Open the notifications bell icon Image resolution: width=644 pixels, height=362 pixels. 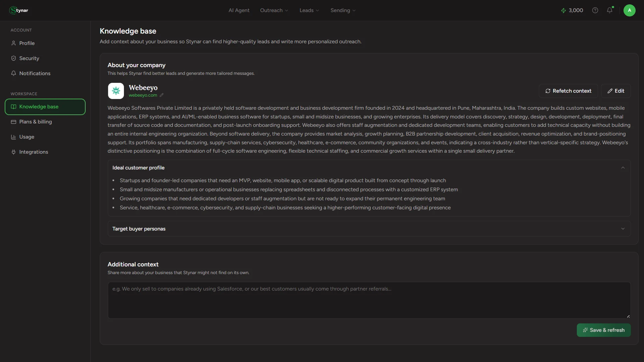610,10
